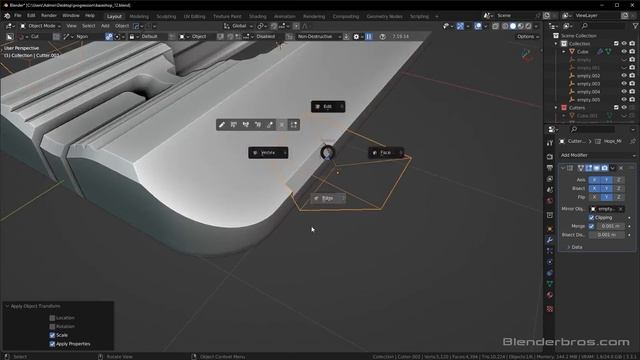The width and height of the screenshot is (640, 360).
Task: Remove the mirror modifier with X
Action: (x=621, y=168)
